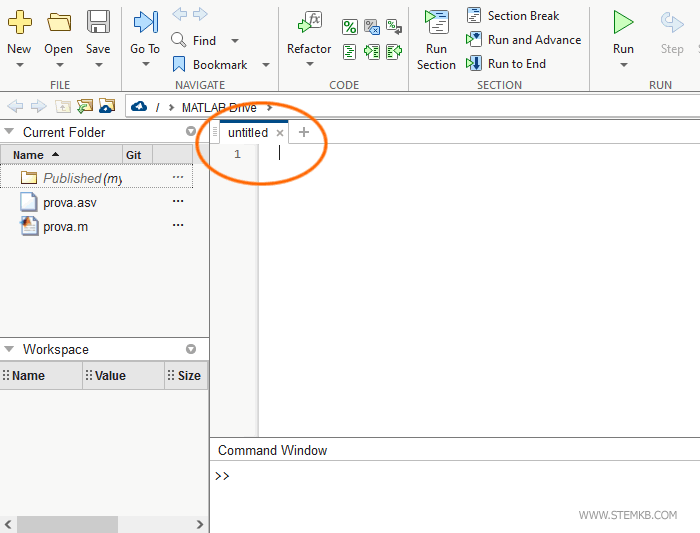The height and width of the screenshot is (533, 700).
Task: Collapse the Workspace panel
Action: pyautogui.click(x=9, y=350)
